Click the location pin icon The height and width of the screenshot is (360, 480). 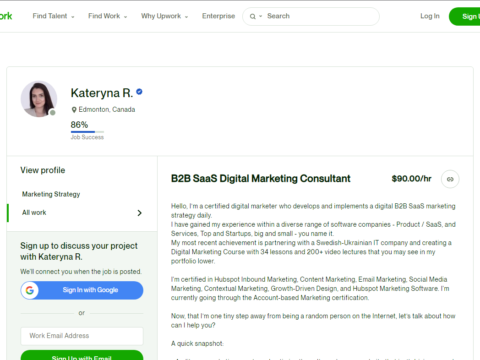[x=74, y=110]
